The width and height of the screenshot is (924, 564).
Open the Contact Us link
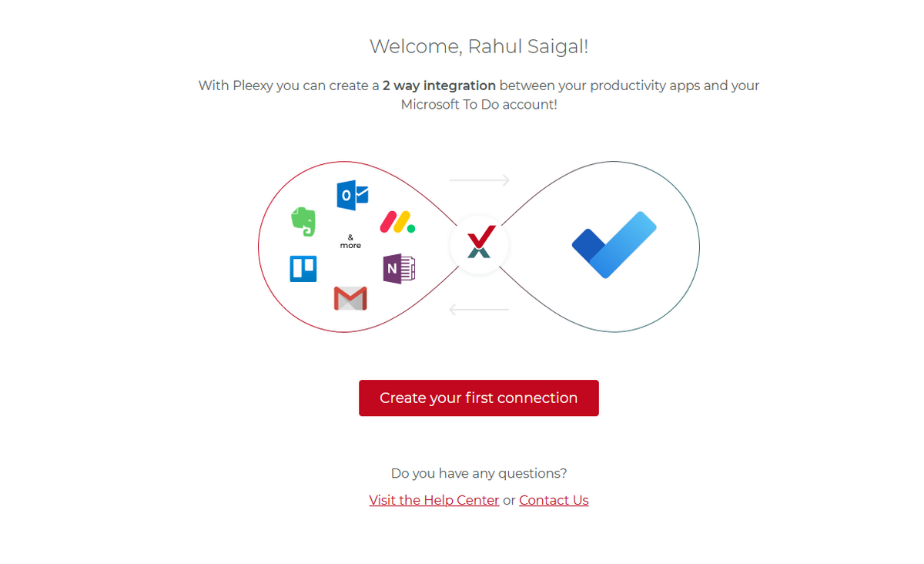tap(554, 500)
